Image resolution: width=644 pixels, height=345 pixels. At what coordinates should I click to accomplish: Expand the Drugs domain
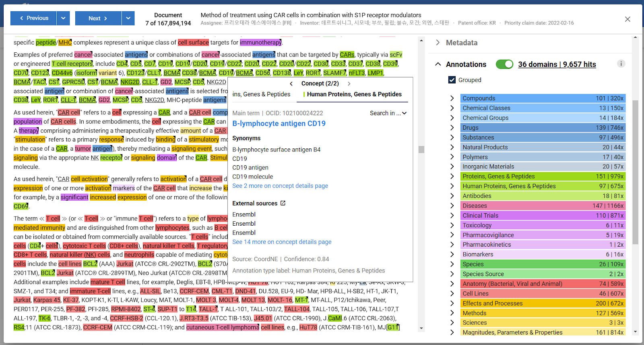click(x=452, y=127)
